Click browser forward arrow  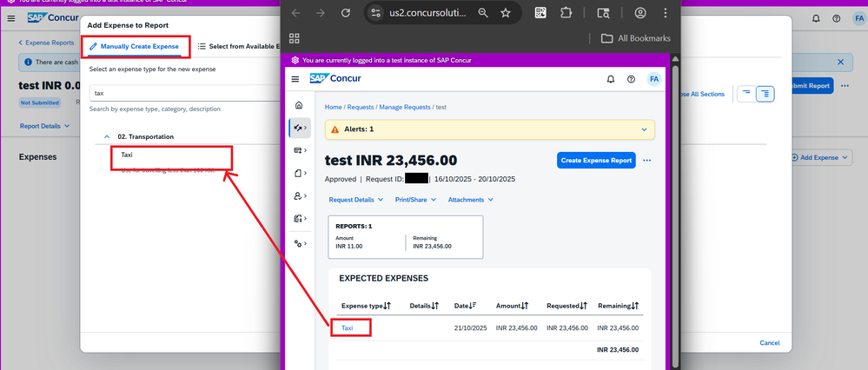(x=321, y=13)
